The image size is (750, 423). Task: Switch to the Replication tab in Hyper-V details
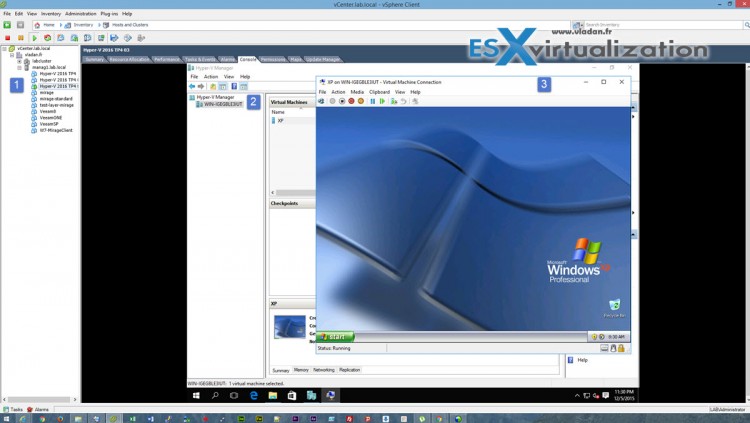point(349,370)
